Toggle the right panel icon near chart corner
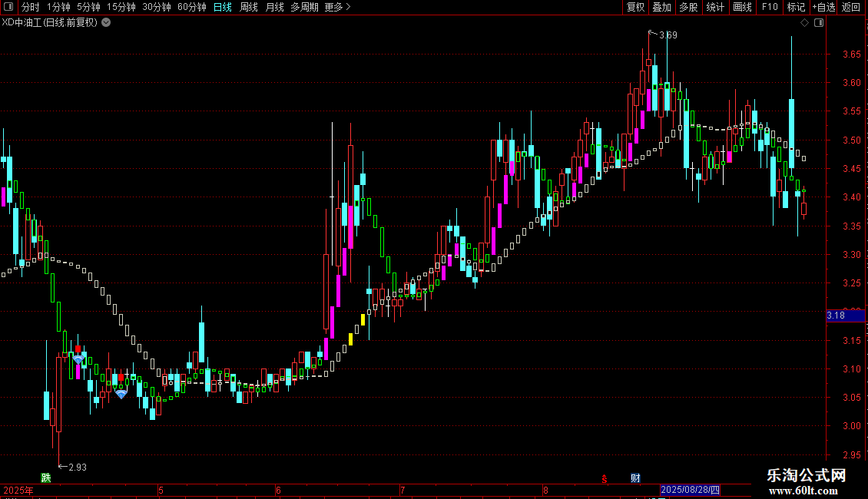The width and height of the screenshot is (868, 499). click(819, 23)
